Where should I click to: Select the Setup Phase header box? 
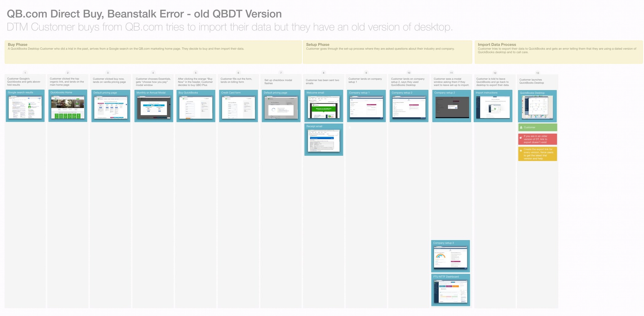click(387, 52)
